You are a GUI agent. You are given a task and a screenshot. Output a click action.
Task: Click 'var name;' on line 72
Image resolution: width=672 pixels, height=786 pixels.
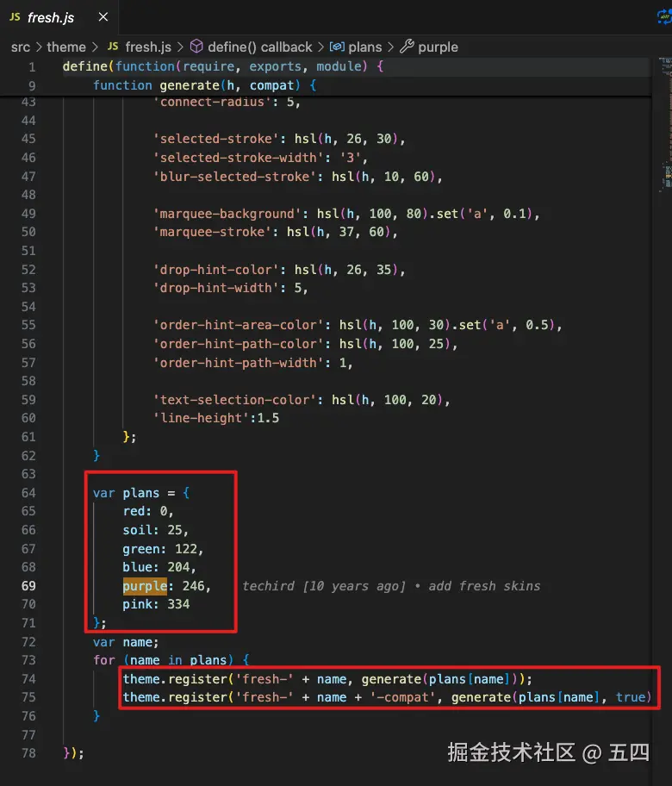pyautogui.click(x=126, y=642)
